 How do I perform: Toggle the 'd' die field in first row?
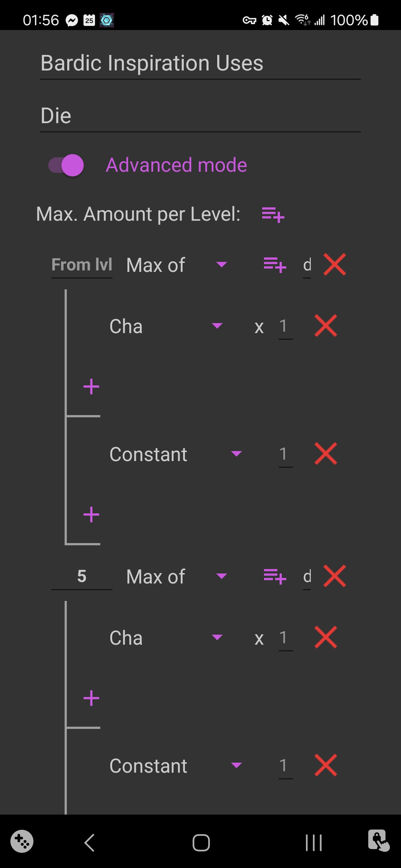pyautogui.click(x=307, y=265)
